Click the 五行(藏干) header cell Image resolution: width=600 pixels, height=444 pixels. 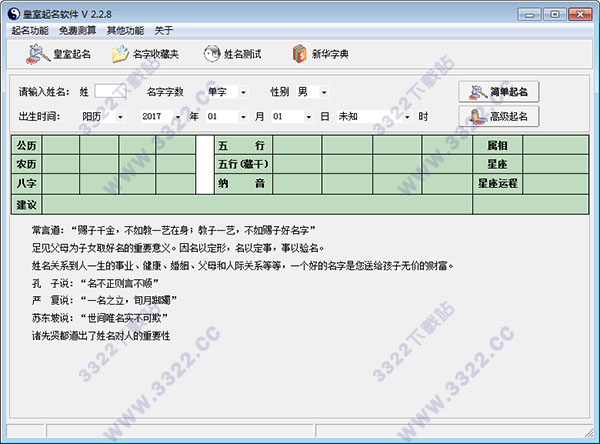click(243, 164)
